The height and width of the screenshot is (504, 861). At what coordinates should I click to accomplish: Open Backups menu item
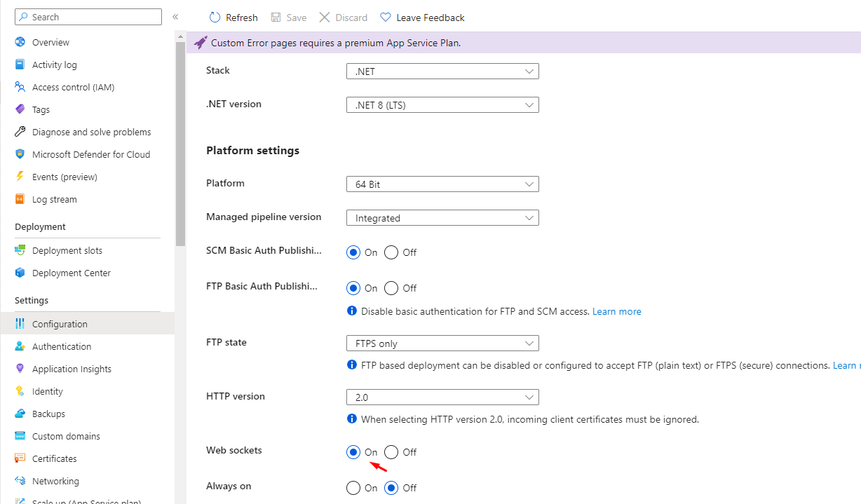point(87,414)
